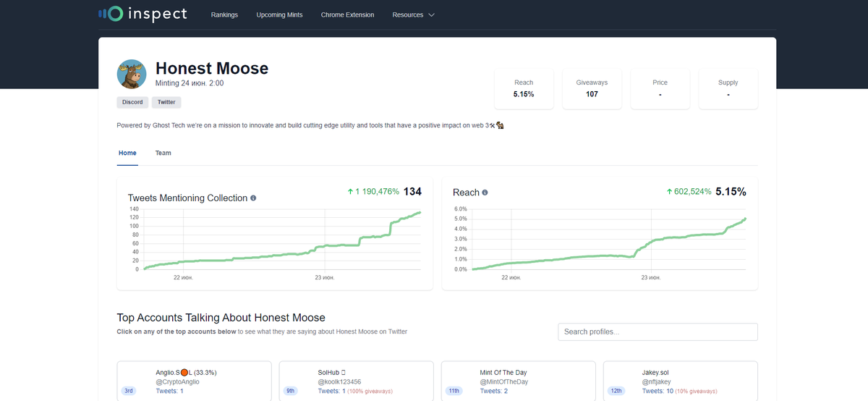Click the Honest Moose title heading

point(212,69)
